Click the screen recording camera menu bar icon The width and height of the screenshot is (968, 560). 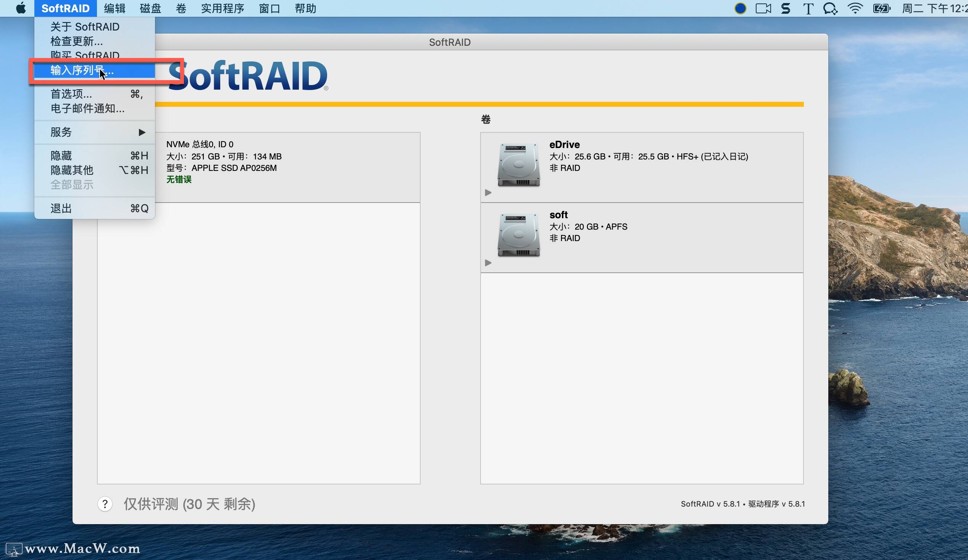pos(763,8)
